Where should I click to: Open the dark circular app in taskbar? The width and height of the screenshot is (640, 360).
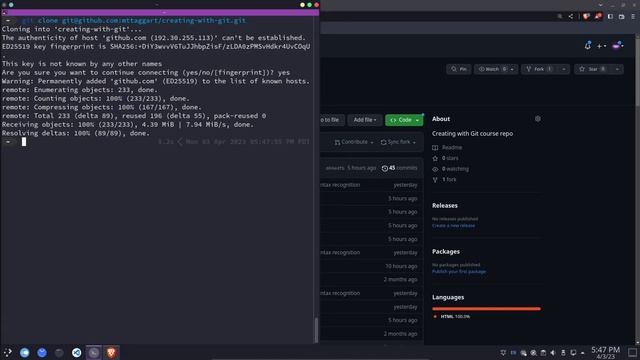click(59, 353)
